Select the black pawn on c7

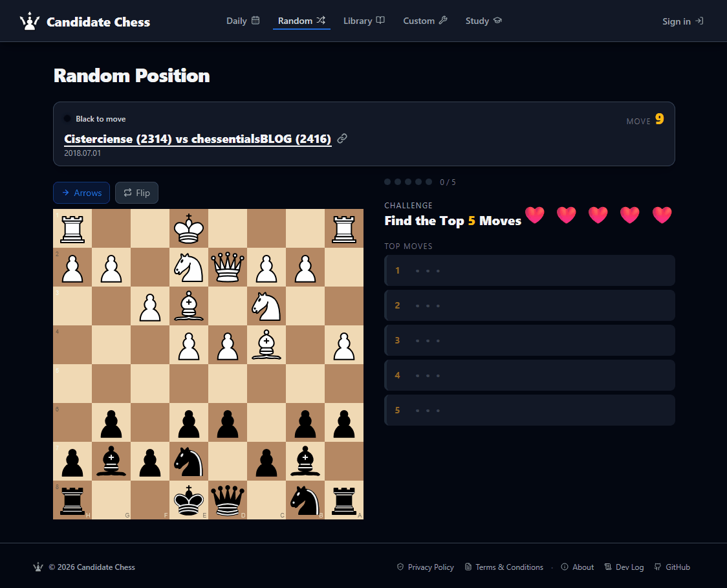pos(266,461)
